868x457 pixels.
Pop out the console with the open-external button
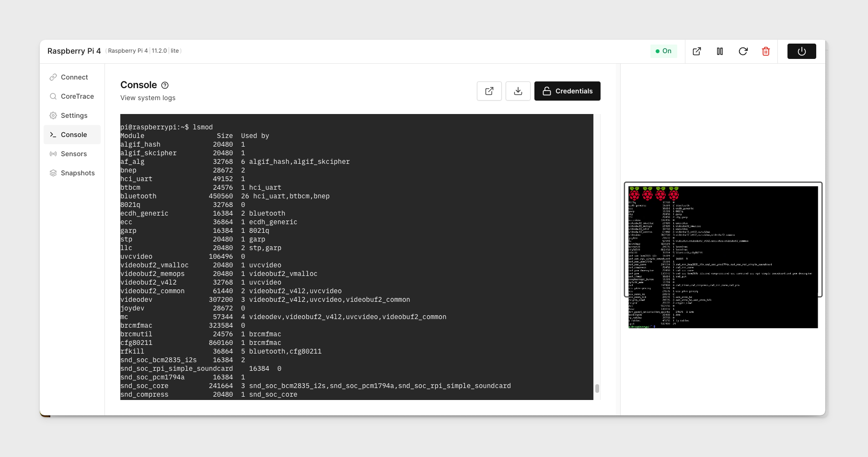[489, 91]
